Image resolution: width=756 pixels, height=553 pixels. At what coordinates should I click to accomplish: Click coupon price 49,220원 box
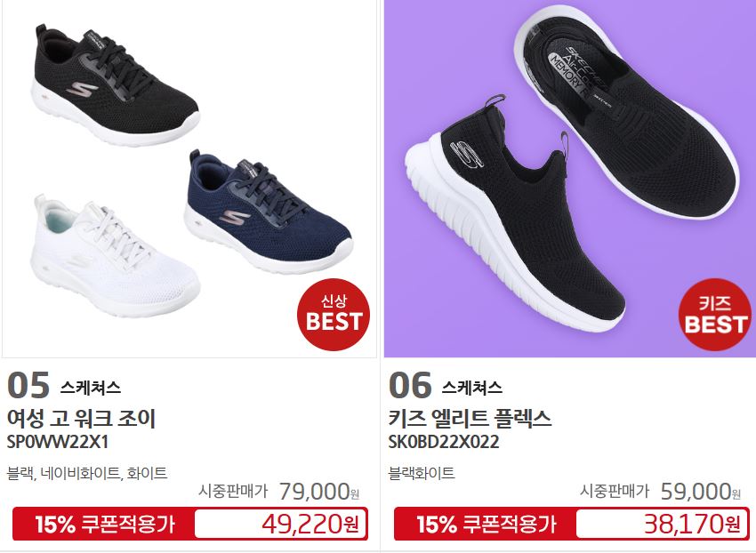pyautogui.click(x=280, y=524)
